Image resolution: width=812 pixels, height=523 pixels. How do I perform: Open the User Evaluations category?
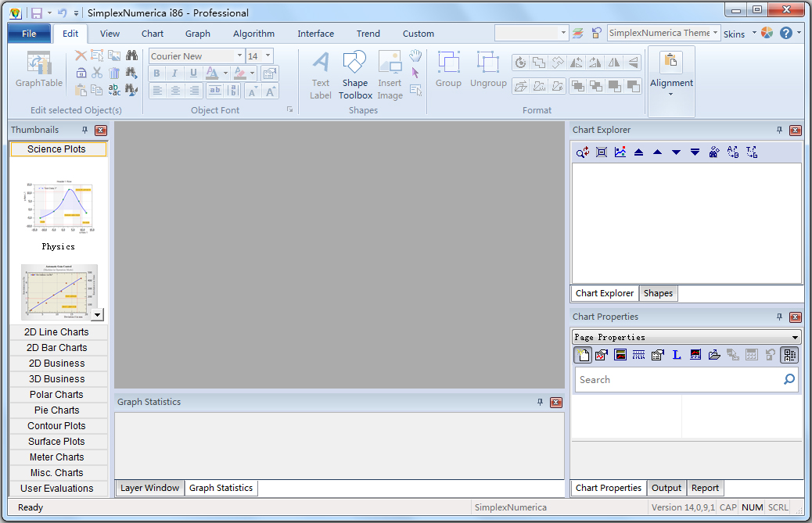click(56, 489)
